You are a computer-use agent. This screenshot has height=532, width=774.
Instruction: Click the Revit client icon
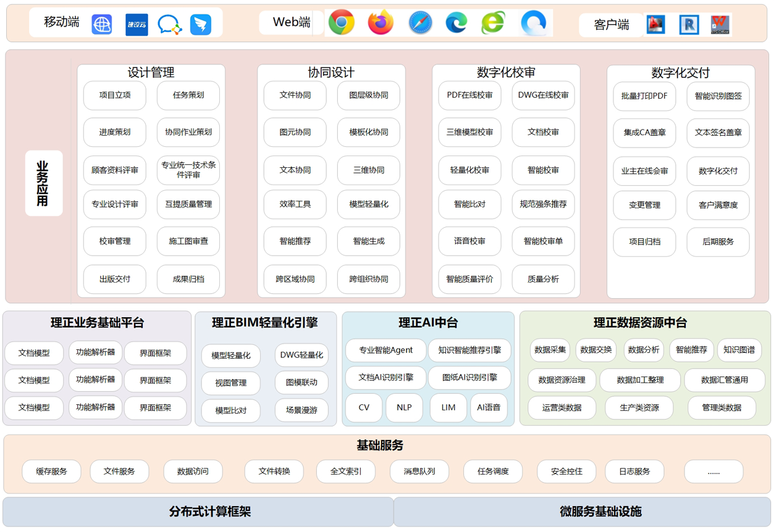[689, 25]
